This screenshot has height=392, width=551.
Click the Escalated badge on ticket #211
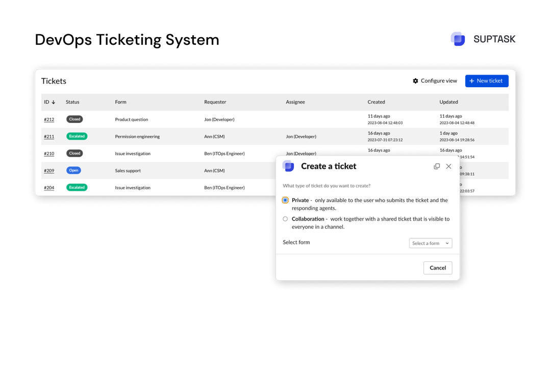[77, 136]
